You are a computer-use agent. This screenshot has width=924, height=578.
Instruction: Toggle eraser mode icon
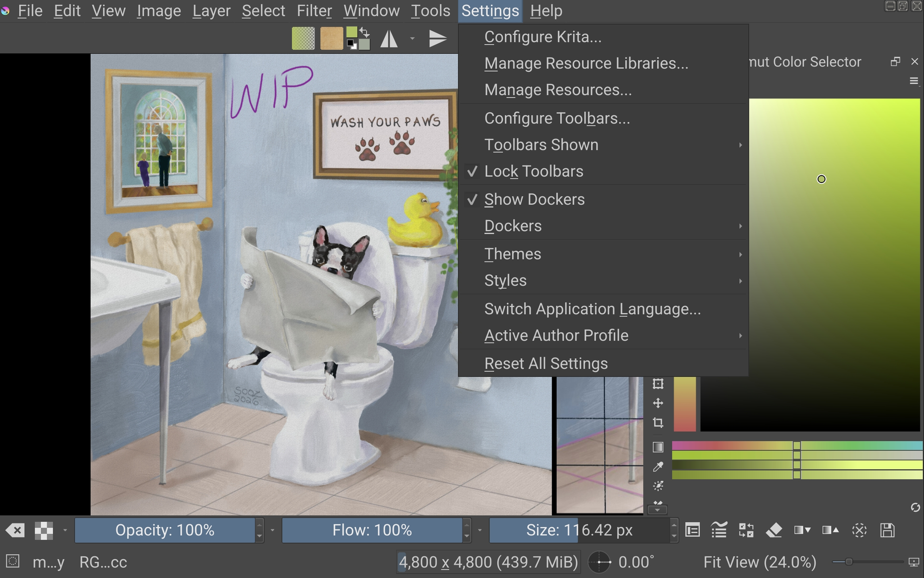774,530
